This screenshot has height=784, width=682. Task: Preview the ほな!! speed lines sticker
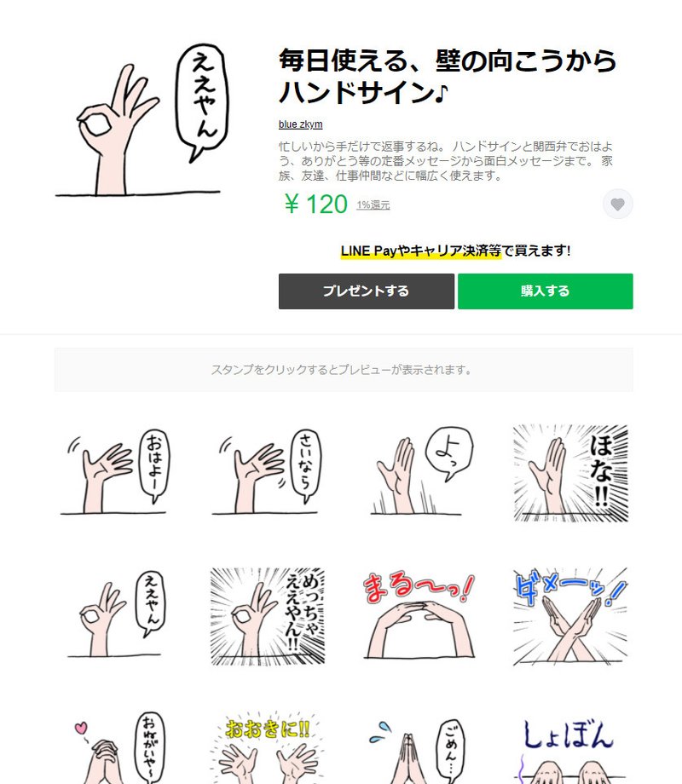pos(570,473)
